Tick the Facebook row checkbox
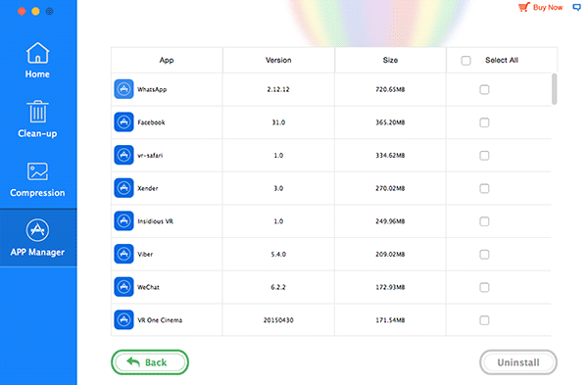This screenshot has width=588, height=385. 484,122
